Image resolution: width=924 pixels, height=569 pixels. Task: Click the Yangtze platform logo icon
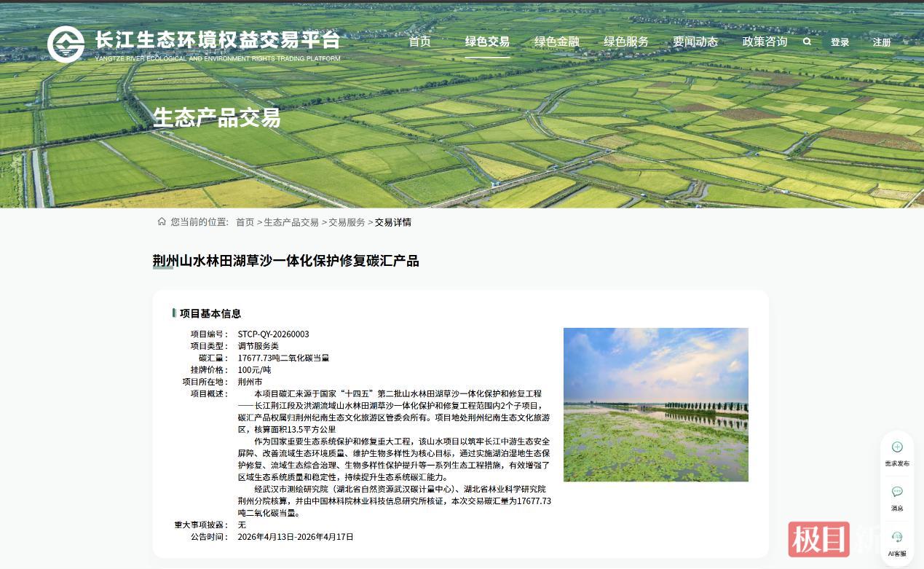pos(66,44)
